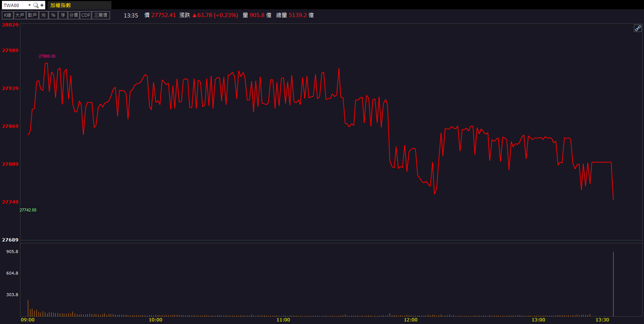
Task: Switch to K線 chart view
Action: click(7, 15)
